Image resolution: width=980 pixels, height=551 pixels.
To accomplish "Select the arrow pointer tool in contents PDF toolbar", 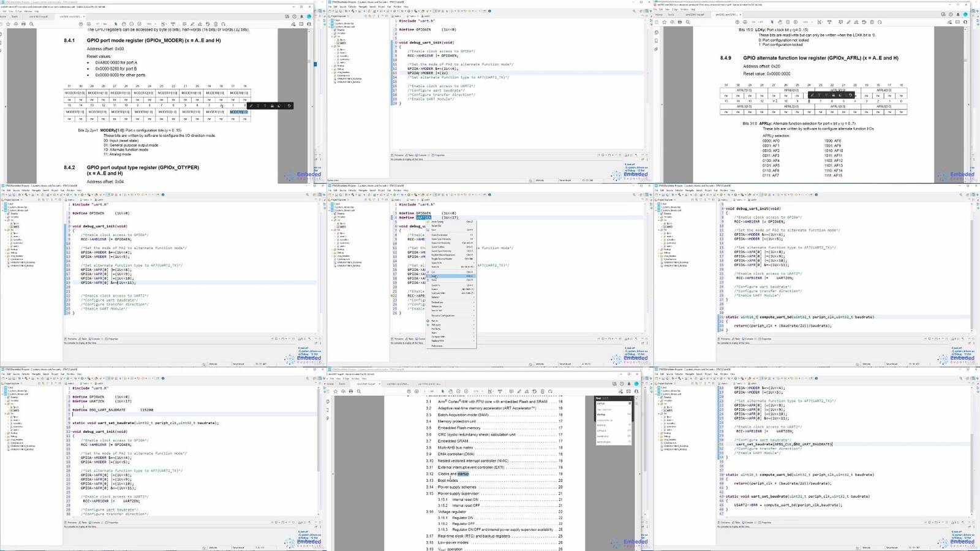I will [442, 392].
